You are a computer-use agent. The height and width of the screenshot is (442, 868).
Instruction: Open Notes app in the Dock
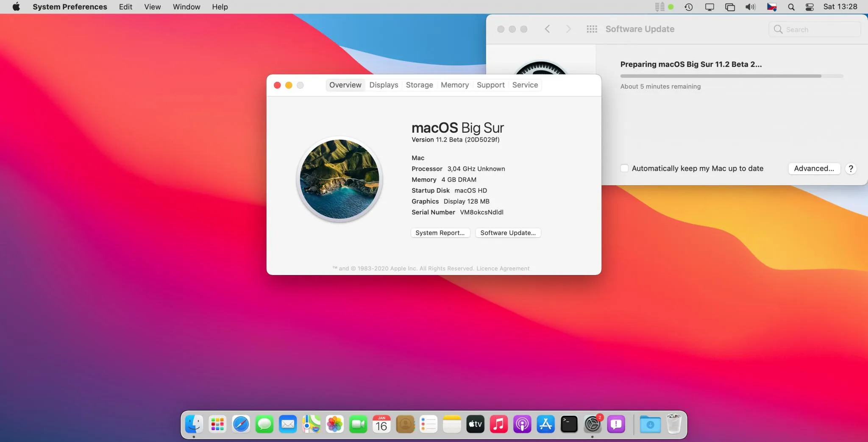click(x=452, y=424)
